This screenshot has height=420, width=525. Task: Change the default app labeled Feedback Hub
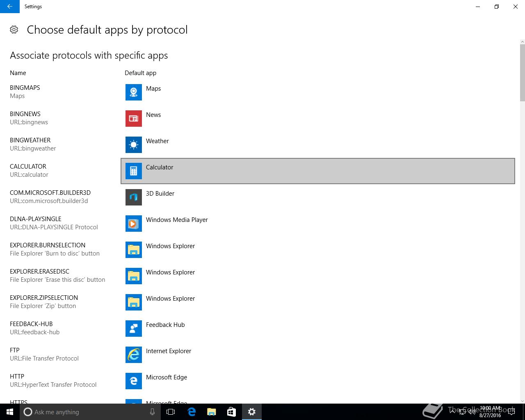pyautogui.click(x=318, y=329)
